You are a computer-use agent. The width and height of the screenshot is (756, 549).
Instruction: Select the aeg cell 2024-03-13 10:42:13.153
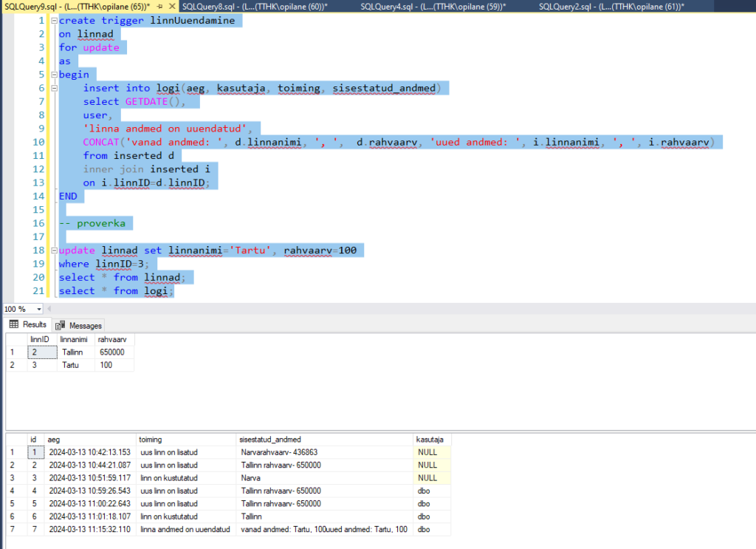(x=90, y=452)
